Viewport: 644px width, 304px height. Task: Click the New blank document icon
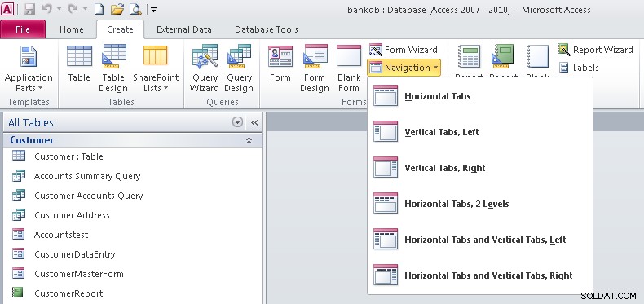(x=99, y=9)
